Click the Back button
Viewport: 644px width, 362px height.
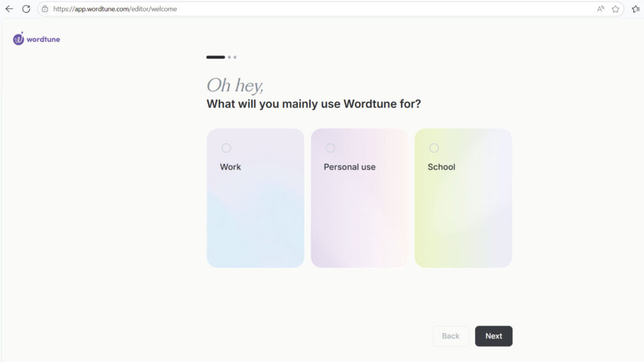pos(450,336)
